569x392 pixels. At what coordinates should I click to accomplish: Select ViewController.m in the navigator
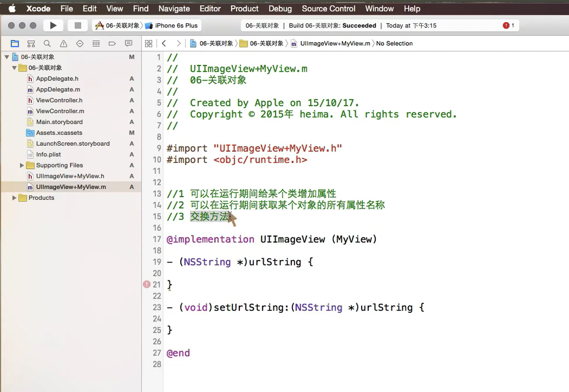(x=60, y=111)
